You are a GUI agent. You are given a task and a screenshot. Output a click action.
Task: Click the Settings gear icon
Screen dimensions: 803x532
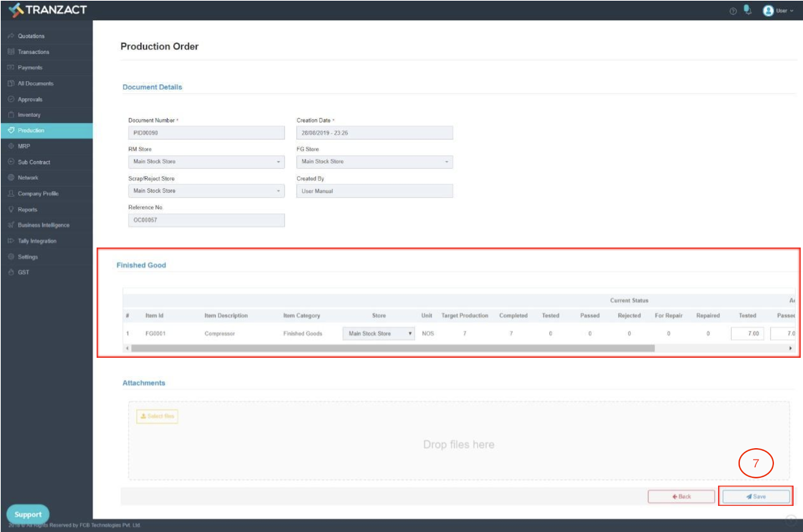point(11,256)
